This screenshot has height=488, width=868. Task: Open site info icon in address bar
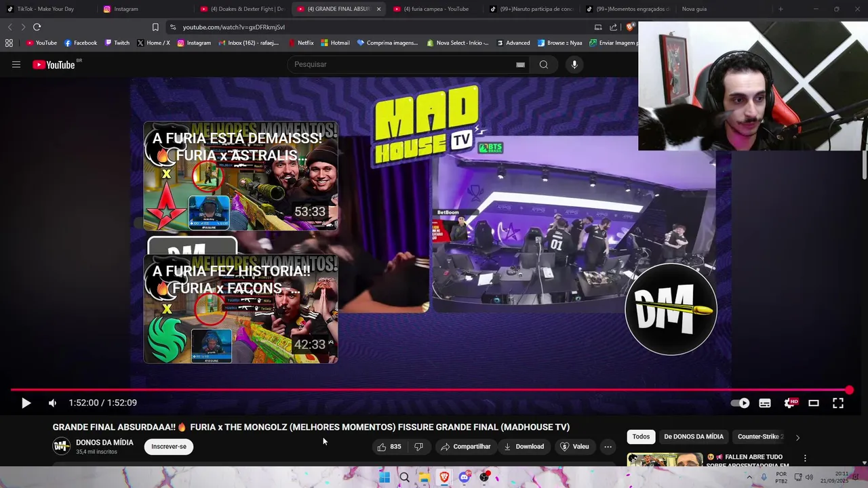(x=174, y=27)
